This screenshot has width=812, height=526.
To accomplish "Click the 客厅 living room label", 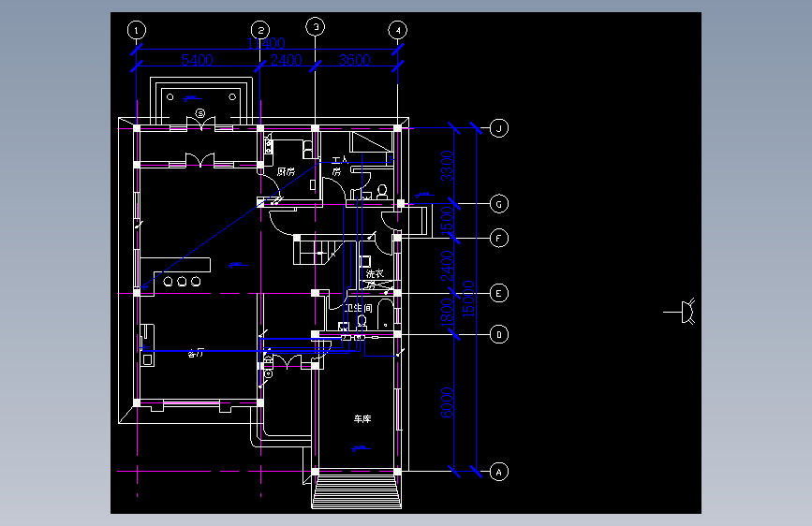I will coord(196,354).
